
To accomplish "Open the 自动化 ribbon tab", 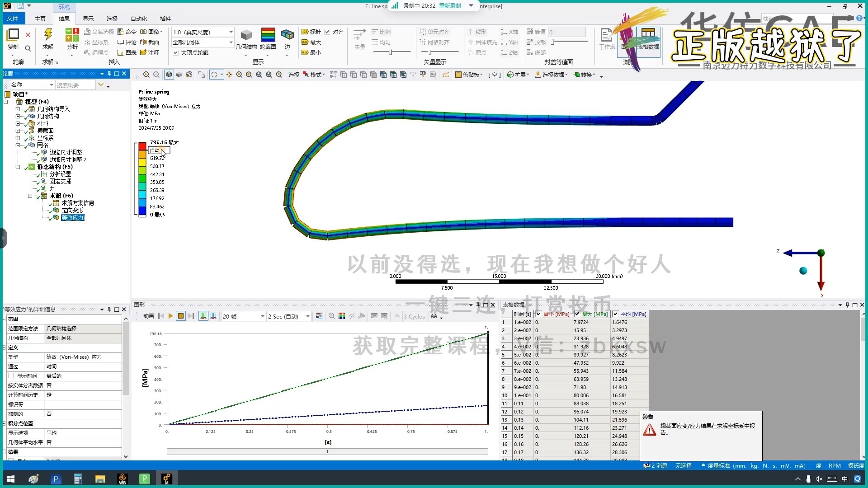I will click(x=139, y=19).
